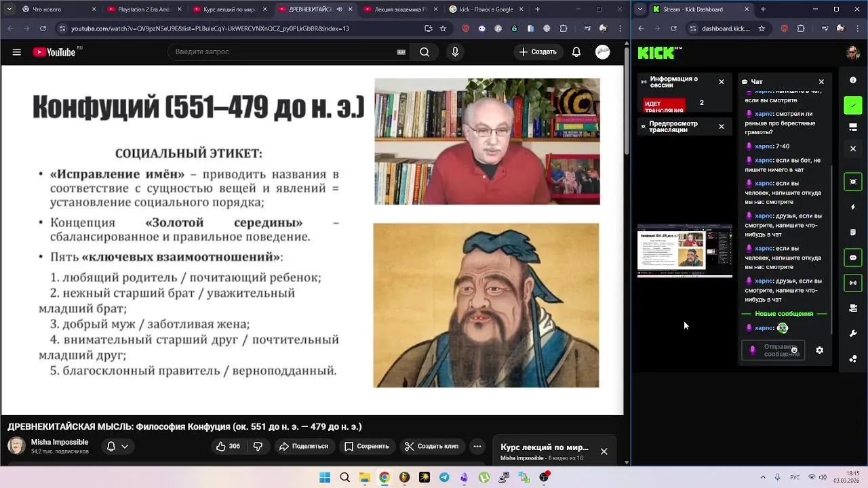The image size is (868, 488).
Task: Click the Создать create button on YouTube
Action: pyautogui.click(x=538, y=52)
